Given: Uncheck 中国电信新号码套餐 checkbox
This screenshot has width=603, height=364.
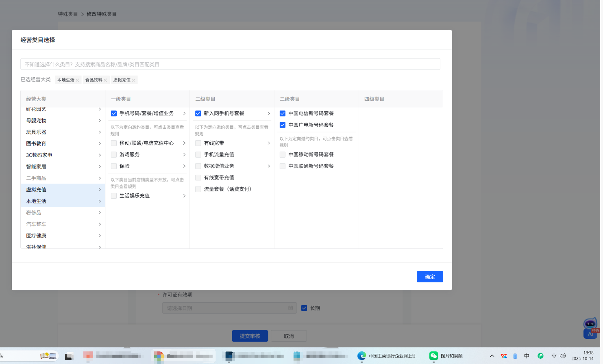Looking at the screenshot, I should 283,113.
